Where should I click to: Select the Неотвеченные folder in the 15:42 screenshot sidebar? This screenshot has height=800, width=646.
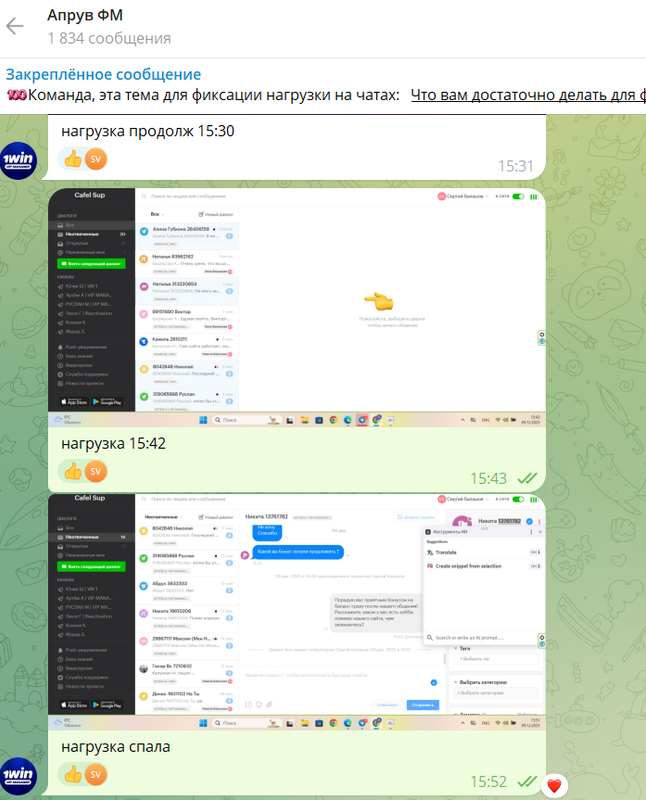pos(91,234)
